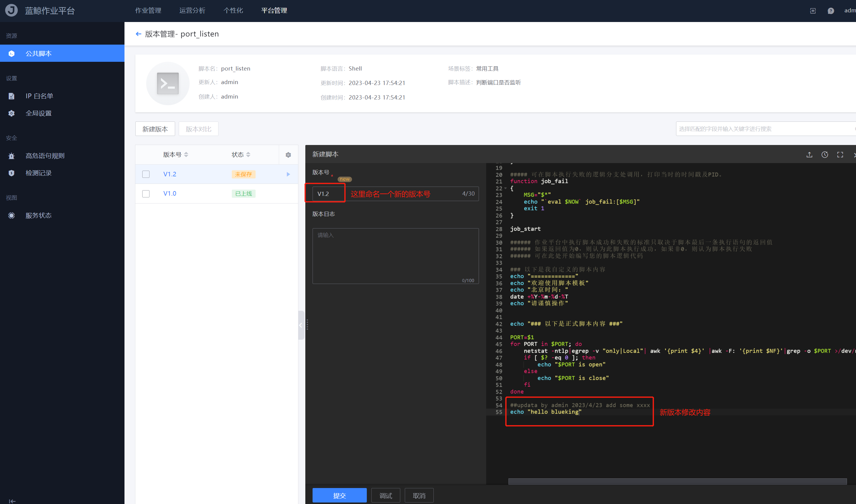The height and width of the screenshot is (504, 856).
Task: Click the help question-mark icon in the header
Action: pyautogui.click(x=830, y=11)
